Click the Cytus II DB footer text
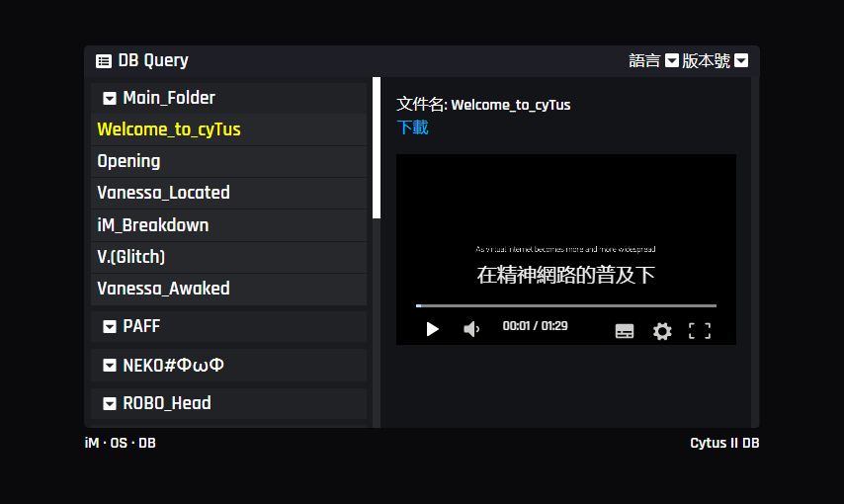844x504 pixels. pos(724,443)
